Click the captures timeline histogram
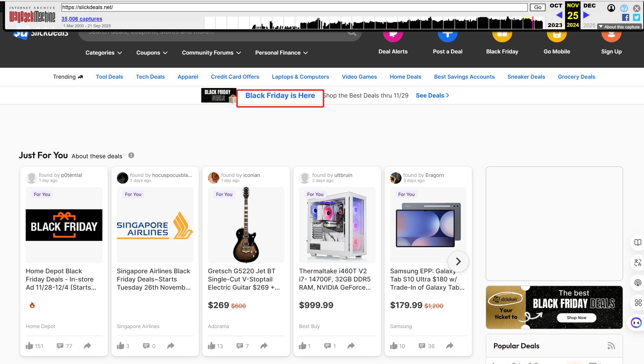Viewport: 644px width, 364px height. coord(374,23)
